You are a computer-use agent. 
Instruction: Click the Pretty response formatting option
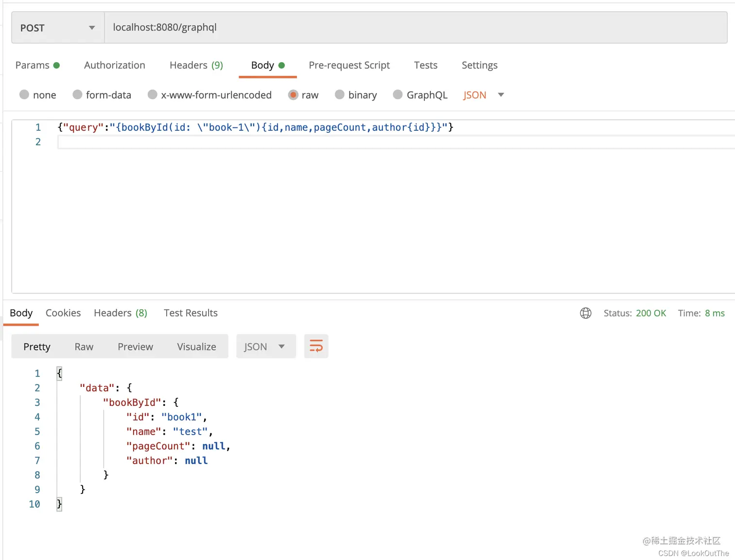pyautogui.click(x=36, y=346)
